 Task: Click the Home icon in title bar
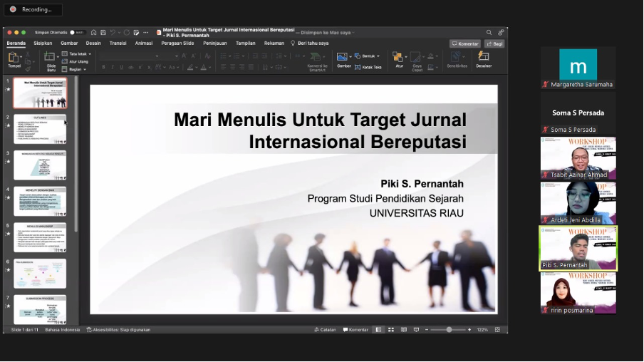[x=94, y=32]
